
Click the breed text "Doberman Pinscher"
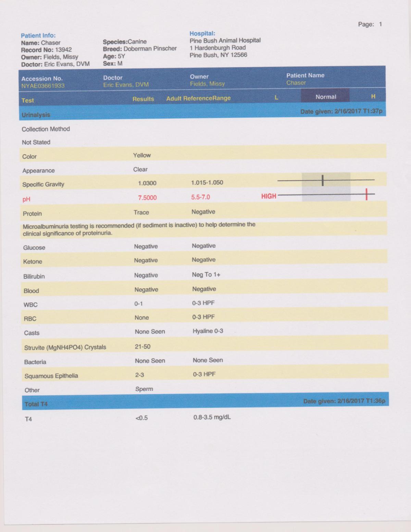(150, 49)
